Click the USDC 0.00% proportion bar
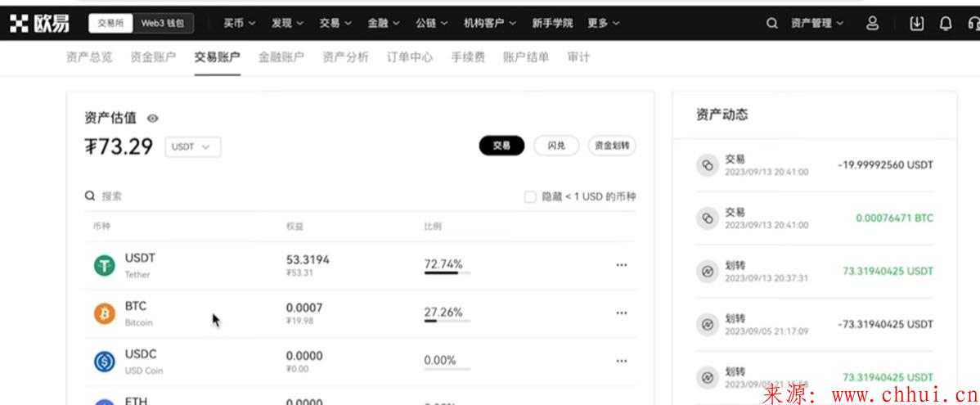The height and width of the screenshot is (405, 980). (x=447, y=369)
